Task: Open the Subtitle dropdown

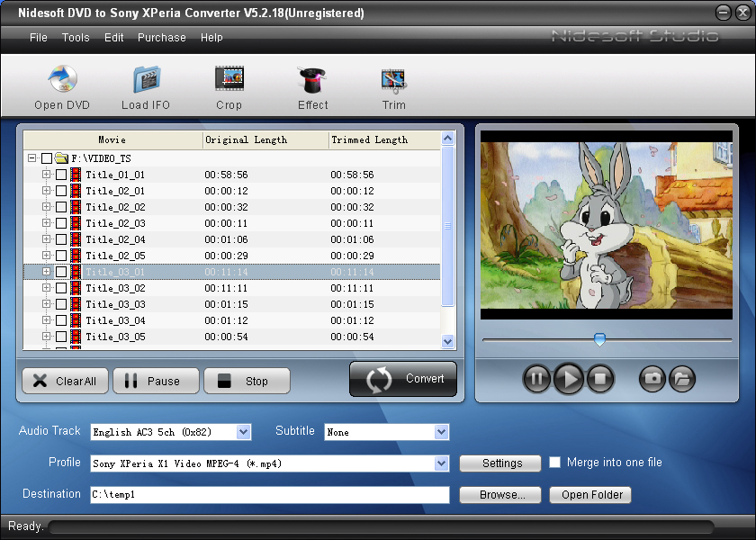Action: (x=441, y=432)
